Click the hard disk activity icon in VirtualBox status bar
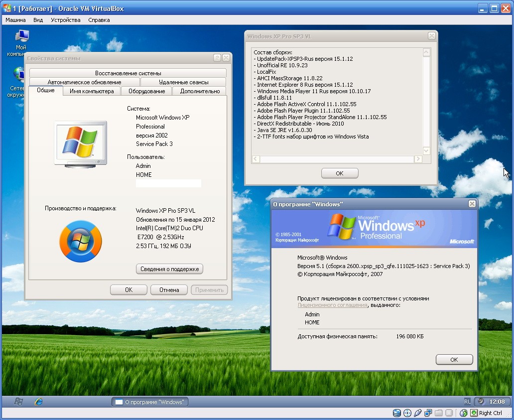 (x=397, y=413)
